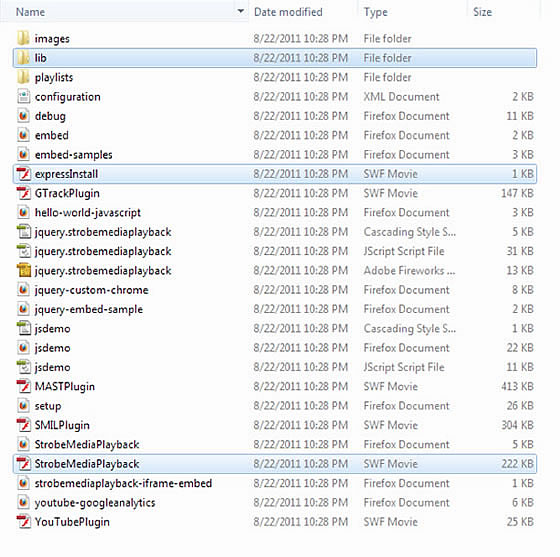The height and width of the screenshot is (557, 560).
Task: Click the 147 KB size cell
Action: 517,193
